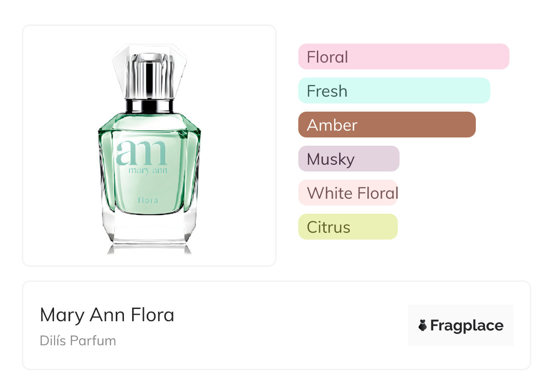
Task: Click the crystal bottle cap
Action: 149,71
